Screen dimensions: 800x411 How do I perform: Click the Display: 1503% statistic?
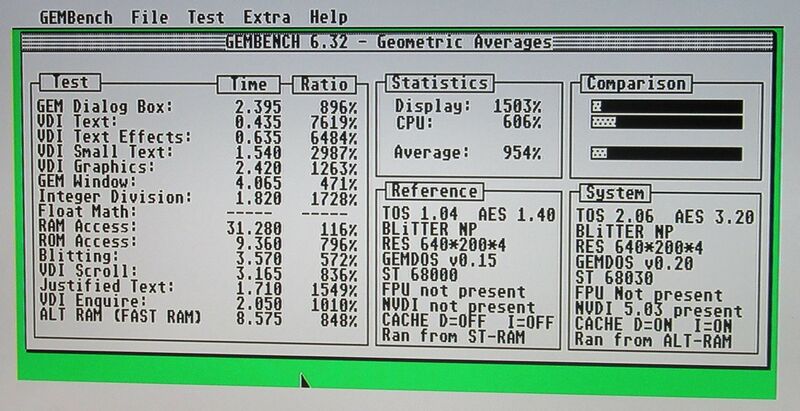tap(468, 107)
